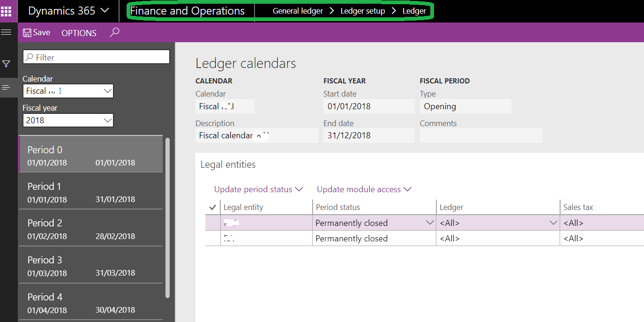Open the app launcher waffle icon
The height and width of the screenshot is (322, 644).
(6, 11)
